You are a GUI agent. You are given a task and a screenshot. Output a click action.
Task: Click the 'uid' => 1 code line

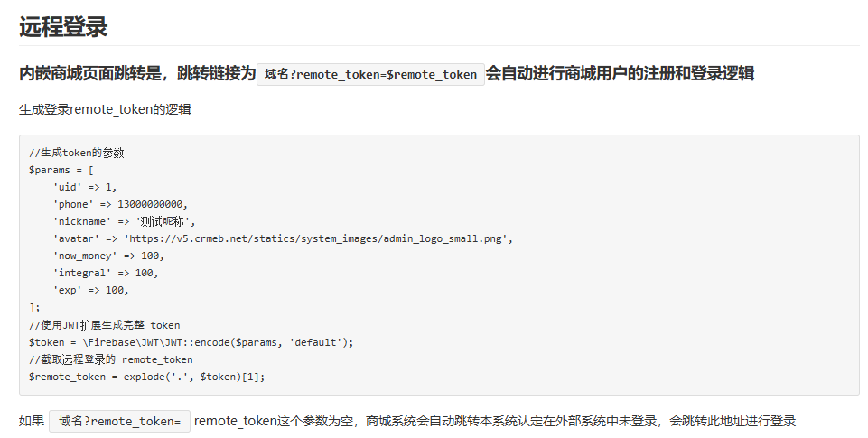pos(85,187)
